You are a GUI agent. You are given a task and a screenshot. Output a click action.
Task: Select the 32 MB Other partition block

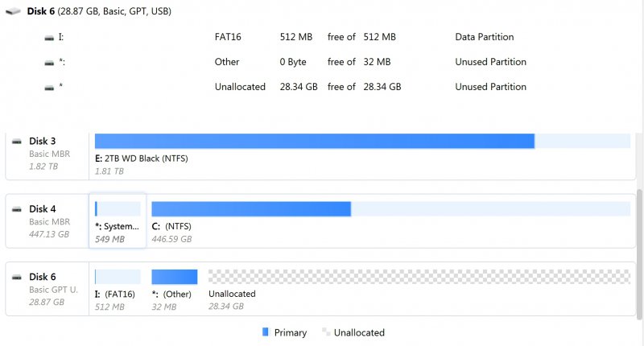[174, 278]
